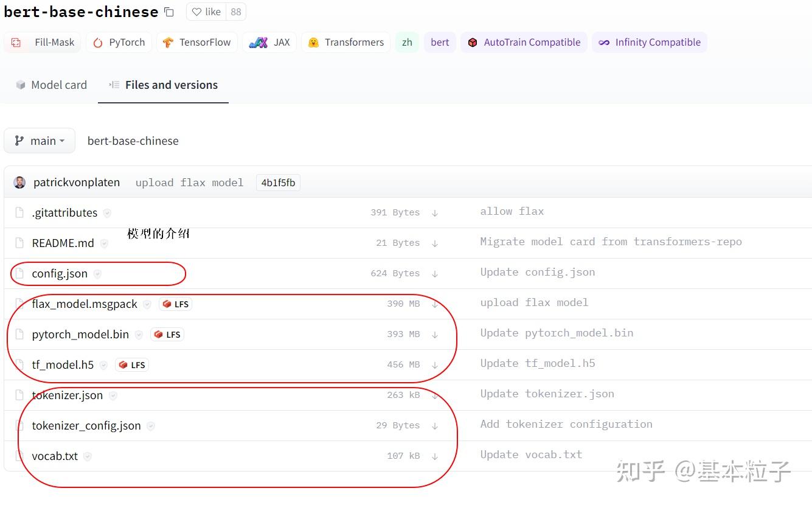Open patrickvonplaten's profile link
The height and width of the screenshot is (505, 812).
(77, 182)
